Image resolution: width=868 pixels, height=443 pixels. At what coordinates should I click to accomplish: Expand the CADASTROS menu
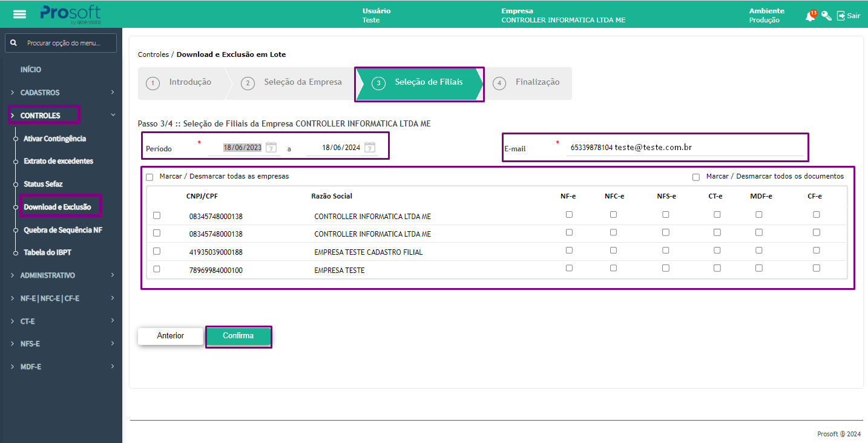tap(61, 93)
